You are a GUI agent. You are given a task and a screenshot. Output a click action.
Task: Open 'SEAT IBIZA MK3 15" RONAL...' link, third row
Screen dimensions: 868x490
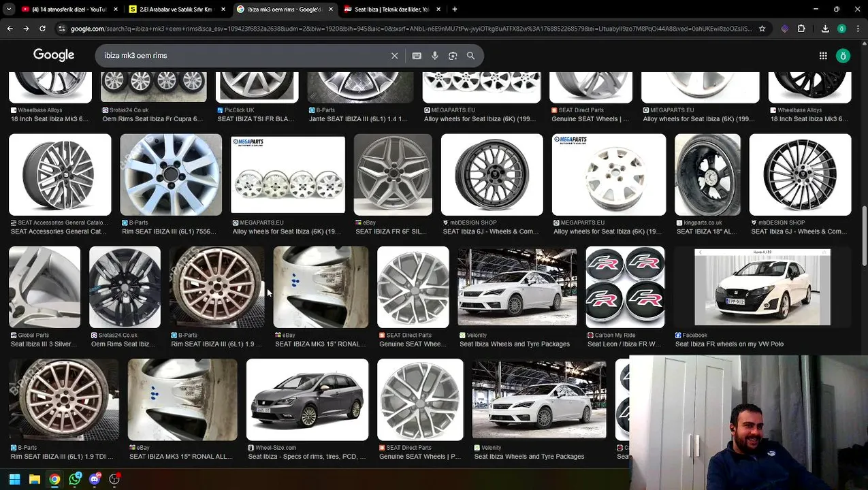321,344
